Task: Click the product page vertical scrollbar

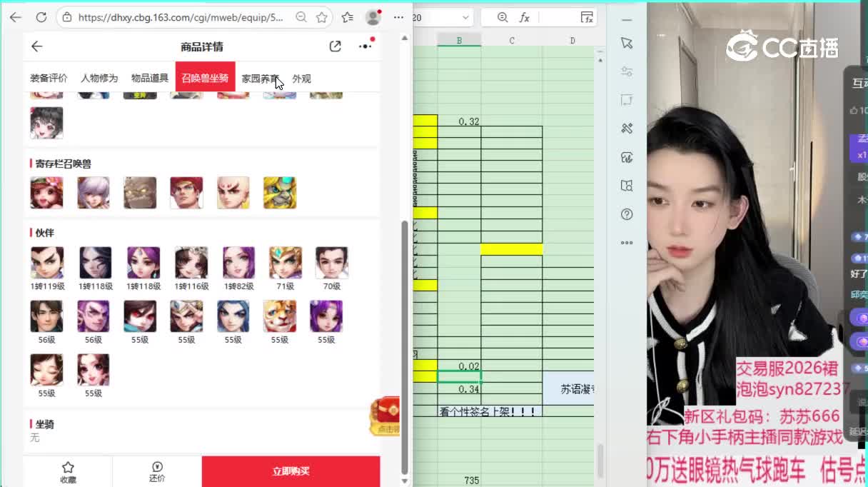Action: 405,346
